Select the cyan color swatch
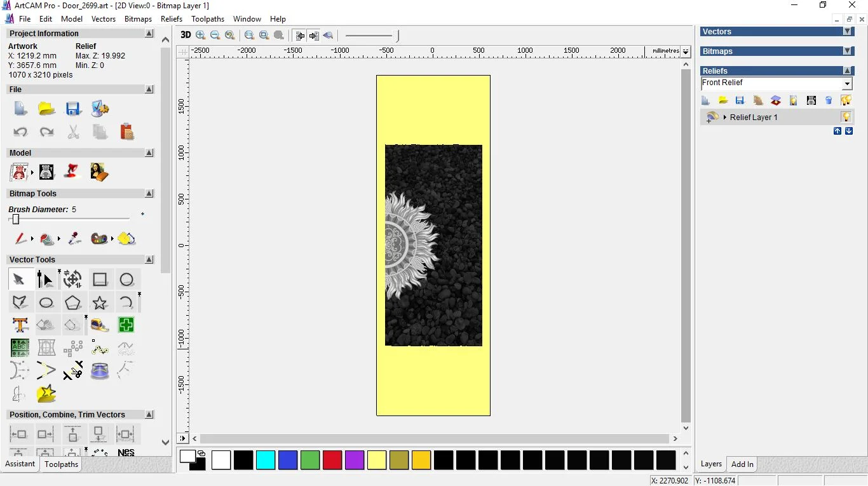The width and height of the screenshot is (868, 486). 266,460
